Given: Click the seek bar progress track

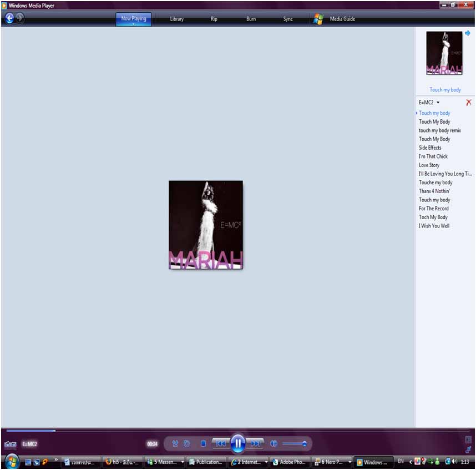Looking at the screenshot, I should tap(237, 431).
